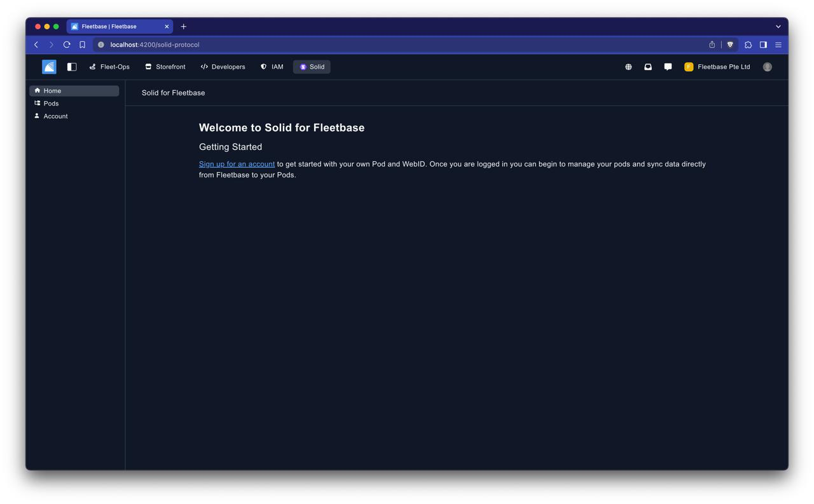Click the site information icon in address bar
The height and width of the screenshot is (504, 814).
[x=101, y=44]
